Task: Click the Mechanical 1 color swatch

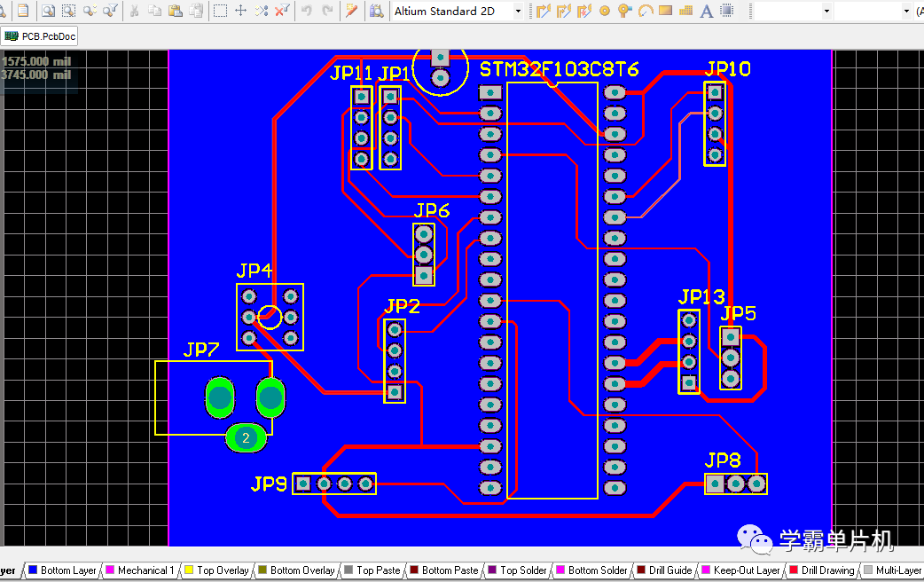Action: click(x=108, y=570)
